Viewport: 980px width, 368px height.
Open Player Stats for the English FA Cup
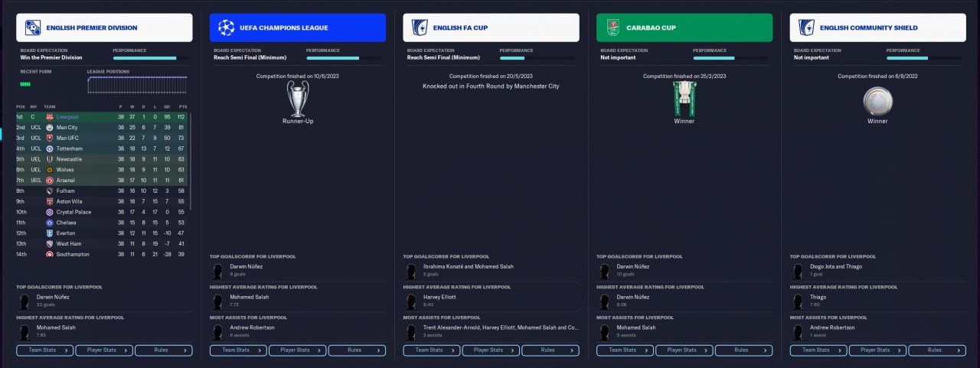491,350
